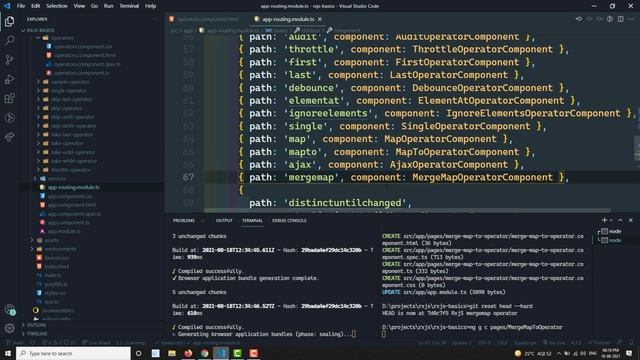Close the app-routing.module.ts tab
The width and height of the screenshot is (640, 360).
[x=320, y=19]
